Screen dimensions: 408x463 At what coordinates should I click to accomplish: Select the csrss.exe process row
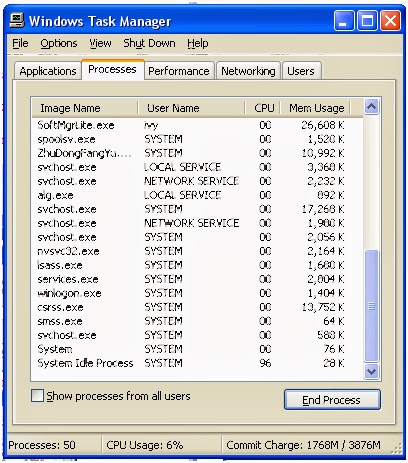point(197,307)
